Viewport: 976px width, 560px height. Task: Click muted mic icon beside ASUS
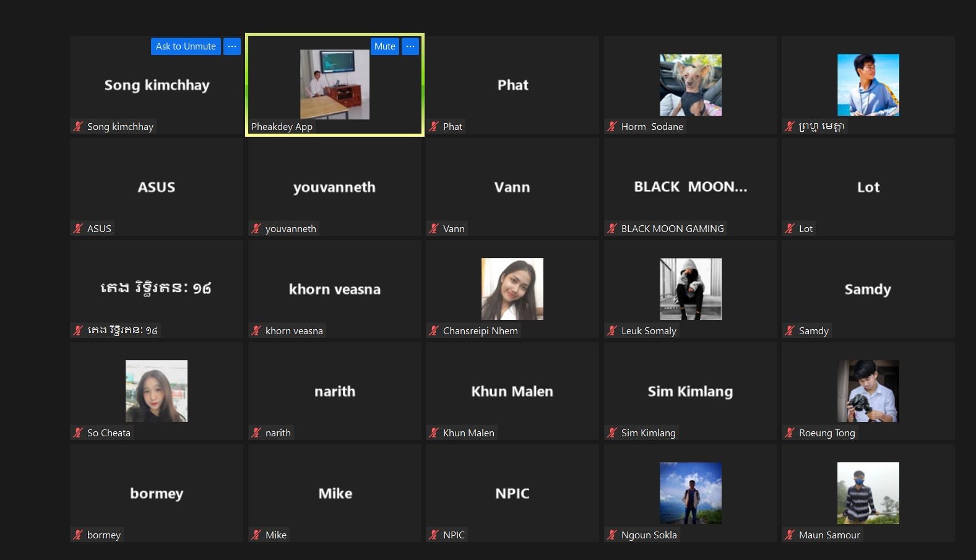78,229
